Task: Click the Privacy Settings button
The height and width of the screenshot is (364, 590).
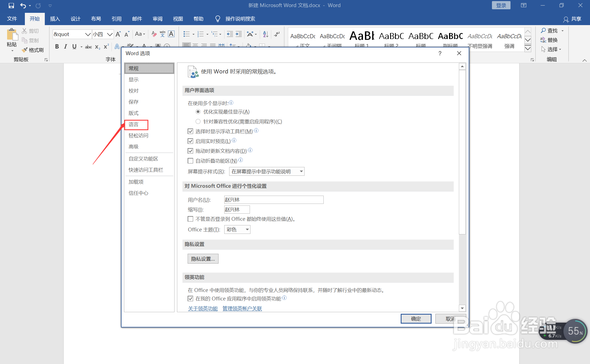Action: click(x=203, y=259)
